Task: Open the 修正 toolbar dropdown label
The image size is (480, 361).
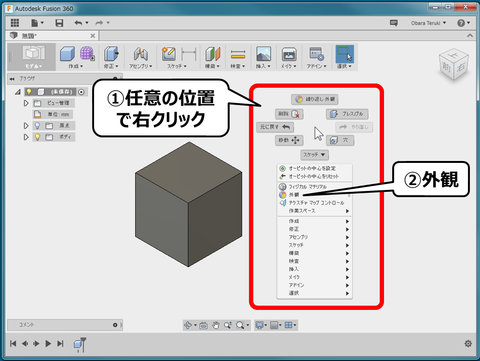Action: pyautogui.click(x=111, y=66)
